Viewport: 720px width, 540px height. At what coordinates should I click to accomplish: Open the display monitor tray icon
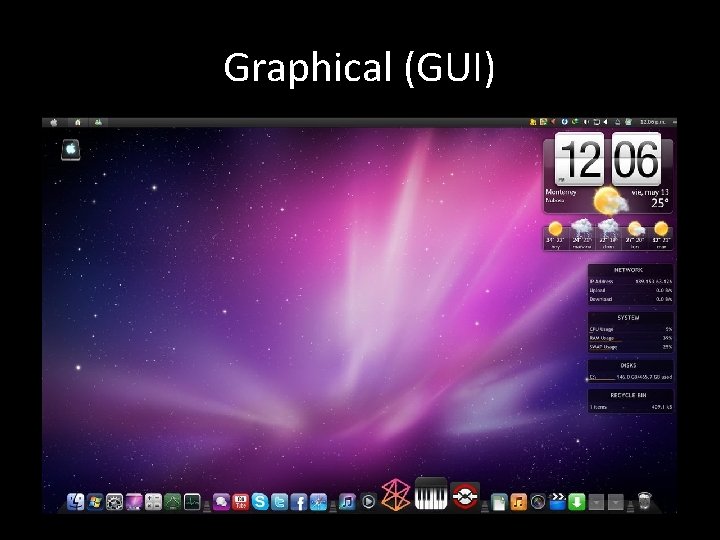[596, 122]
